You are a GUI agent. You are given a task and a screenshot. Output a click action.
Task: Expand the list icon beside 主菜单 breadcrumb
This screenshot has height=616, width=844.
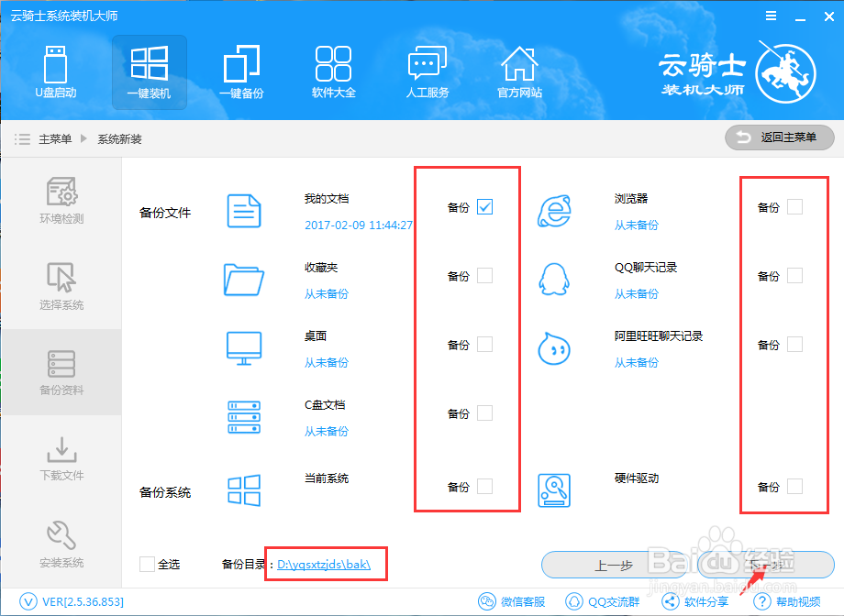(22, 139)
